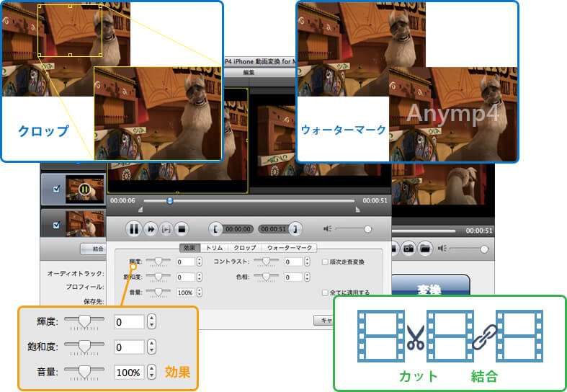Click the 色相 slider
The height and width of the screenshot is (392, 567).
pos(266,277)
